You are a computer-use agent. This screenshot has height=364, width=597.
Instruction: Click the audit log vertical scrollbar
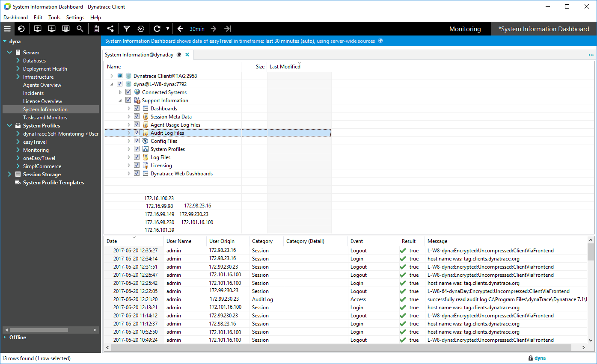pyautogui.click(x=591, y=252)
